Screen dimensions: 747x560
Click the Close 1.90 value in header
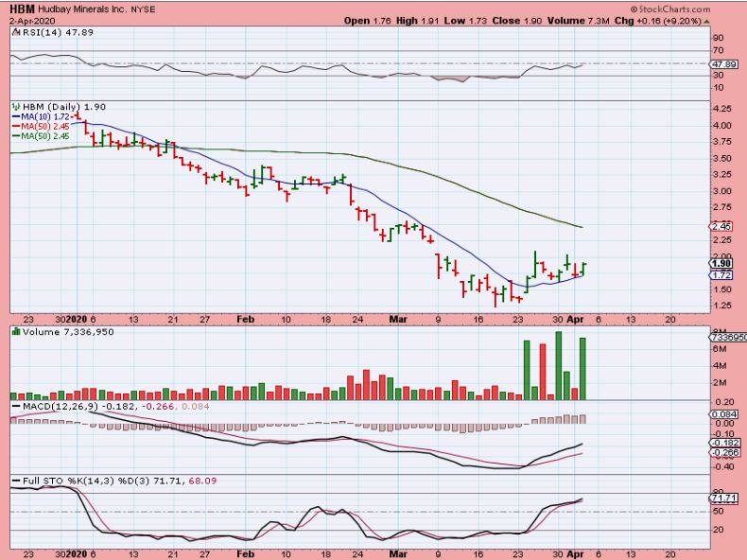[x=517, y=21]
